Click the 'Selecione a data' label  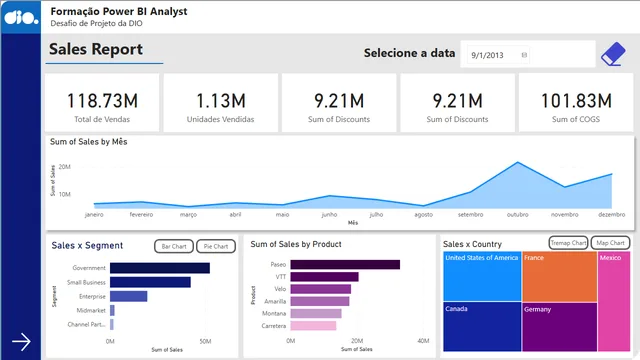[x=409, y=53]
